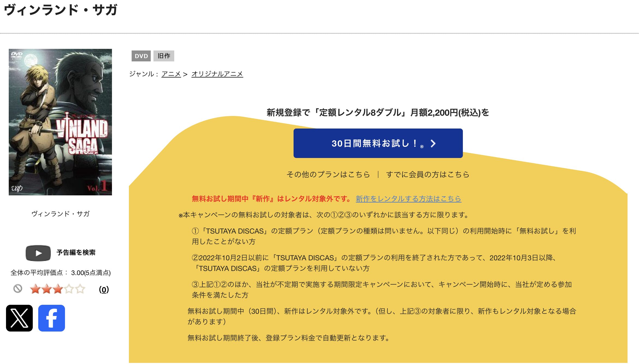Viewport: 639px width, 364px height.
Task: Click the ヴィンランド・サガ page heading
Action: [61, 10]
